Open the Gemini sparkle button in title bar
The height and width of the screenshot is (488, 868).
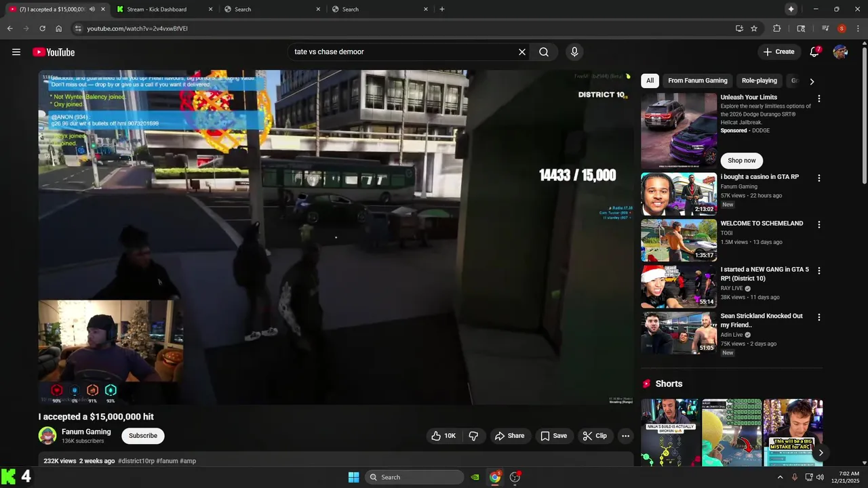(791, 9)
